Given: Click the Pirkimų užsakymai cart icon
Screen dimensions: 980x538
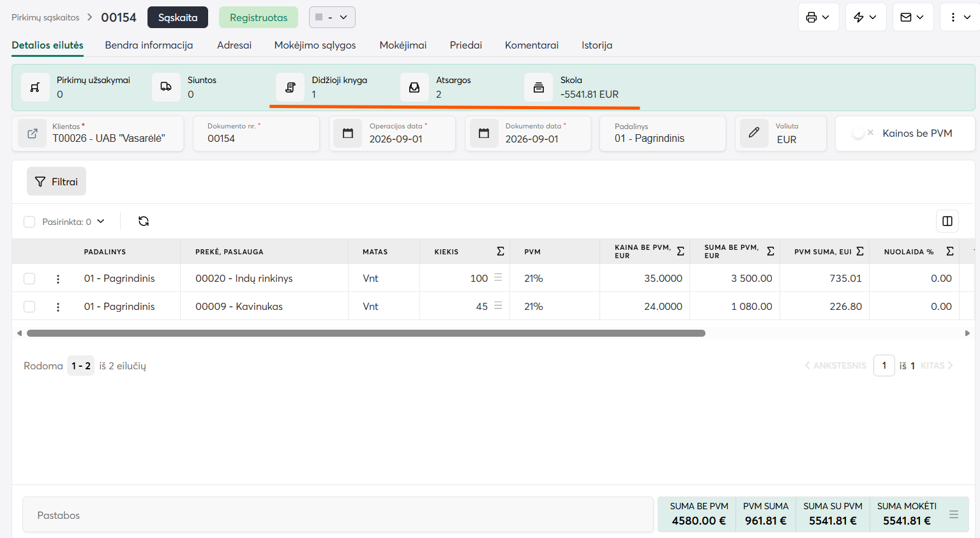Looking at the screenshot, I should click(x=35, y=88).
